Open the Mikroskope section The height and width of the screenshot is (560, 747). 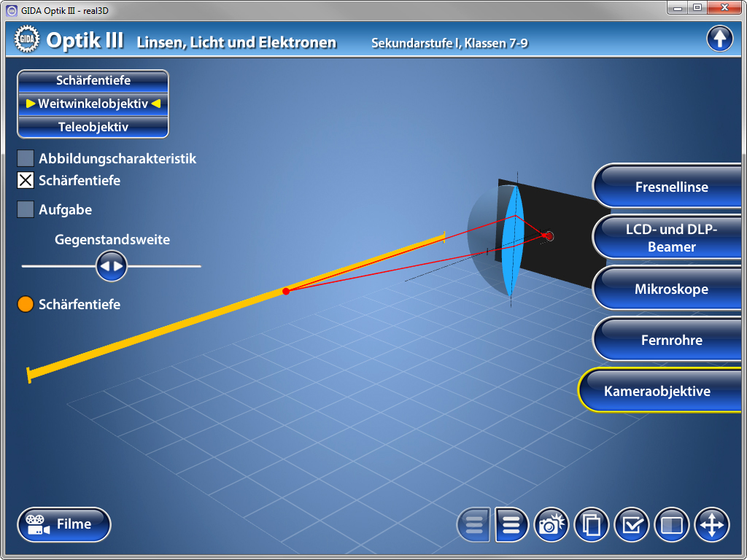tap(671, 289)
